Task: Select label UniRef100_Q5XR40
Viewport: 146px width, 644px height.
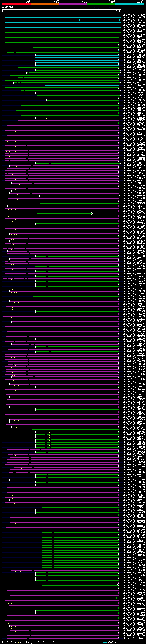Action: click(x=133, y=40)
